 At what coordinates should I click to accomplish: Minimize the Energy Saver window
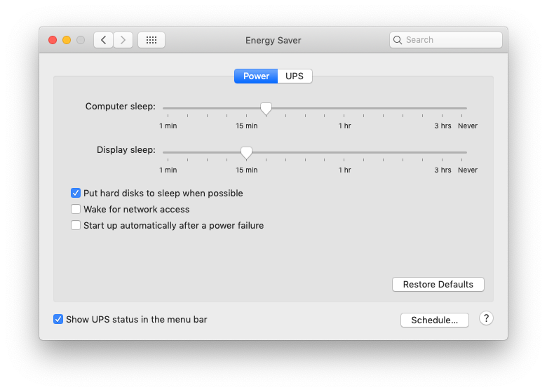pyautogui.click(x=67, y=40)
